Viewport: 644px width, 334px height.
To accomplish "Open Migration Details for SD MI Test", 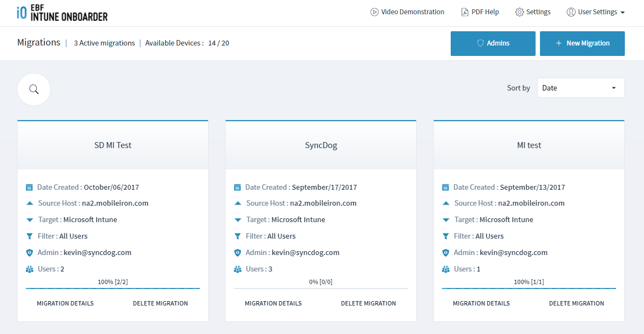I will point(65,303).
